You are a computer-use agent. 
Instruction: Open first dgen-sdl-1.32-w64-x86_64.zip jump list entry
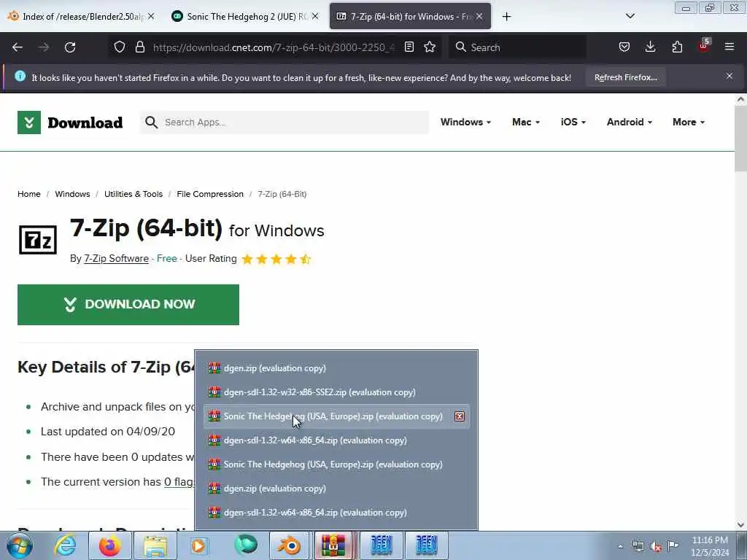[336, 440]
